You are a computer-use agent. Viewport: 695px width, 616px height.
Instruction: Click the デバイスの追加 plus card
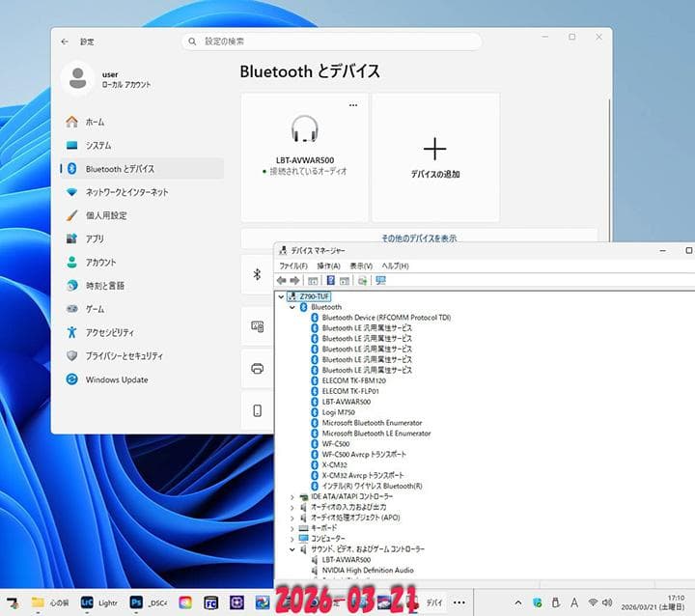pos(435,157)
